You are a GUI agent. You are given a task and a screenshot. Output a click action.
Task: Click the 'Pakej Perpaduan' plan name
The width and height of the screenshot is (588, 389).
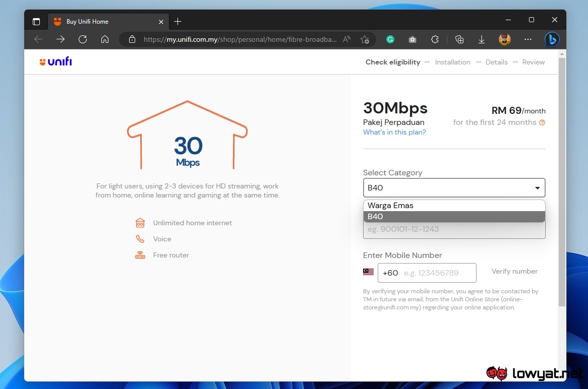393,122
